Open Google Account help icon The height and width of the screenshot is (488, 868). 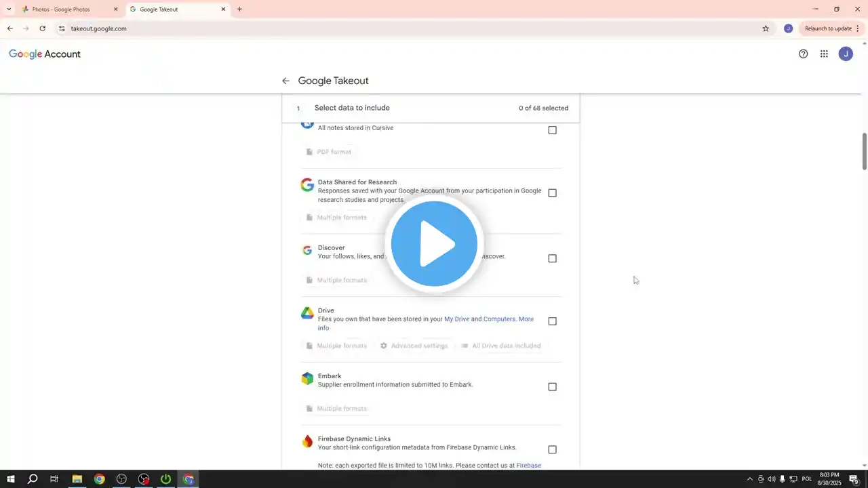click(804, 54)
